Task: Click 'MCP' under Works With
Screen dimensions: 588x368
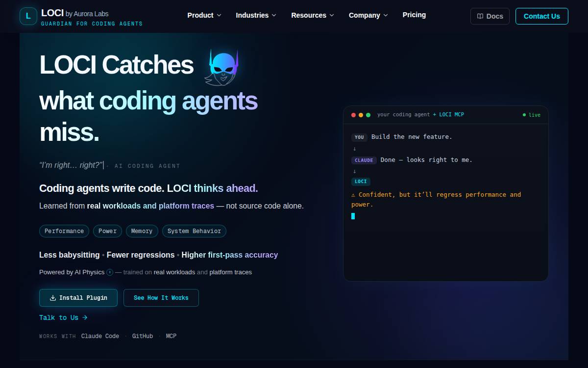Action: (x=171, y=336)
